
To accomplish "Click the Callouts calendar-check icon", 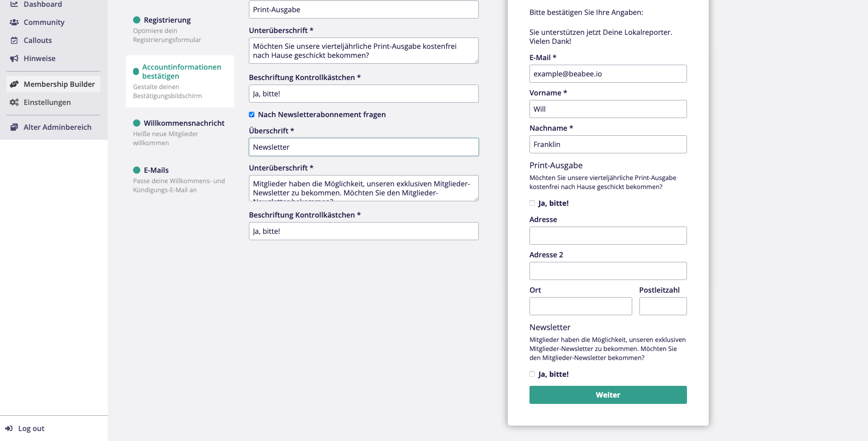I will tap(14, 40).
